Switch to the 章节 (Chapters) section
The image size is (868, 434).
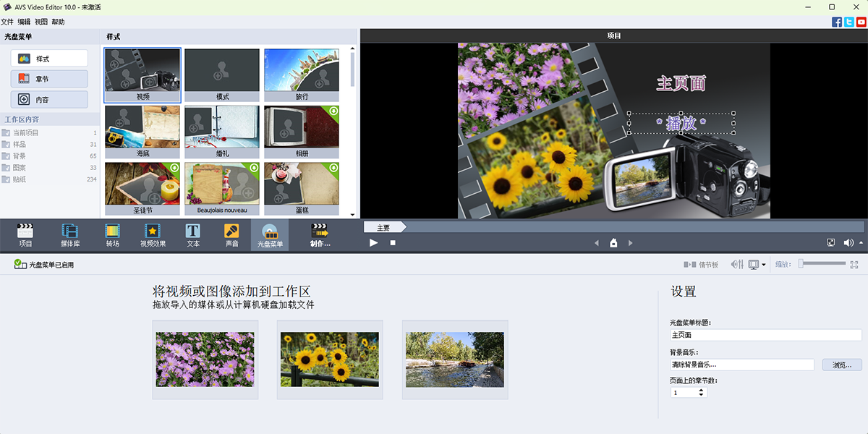coord(49,78)
